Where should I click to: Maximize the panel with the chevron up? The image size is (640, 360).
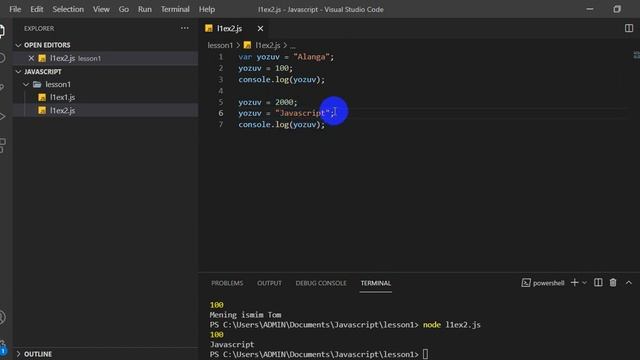pos(629,282)
